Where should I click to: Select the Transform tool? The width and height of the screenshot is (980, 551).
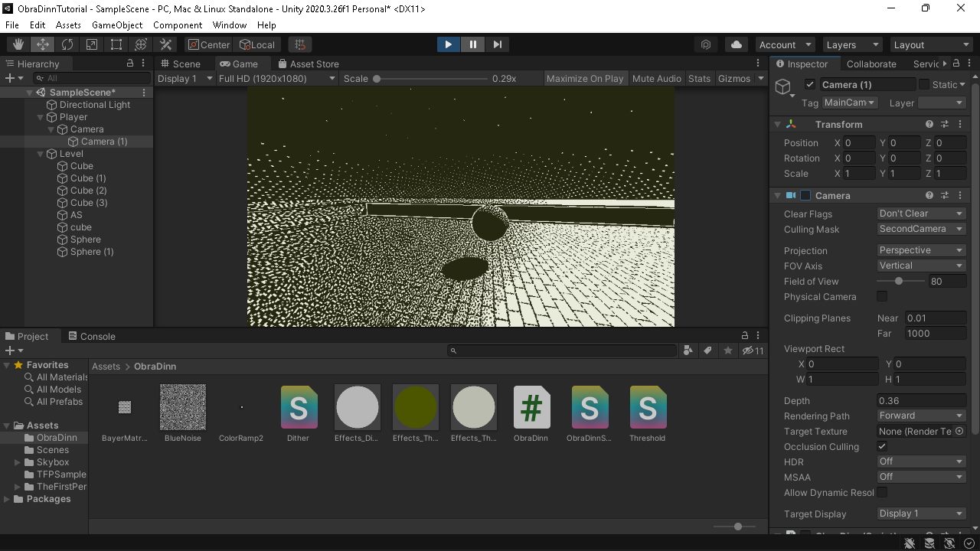pyautogui.click(x=141, y=44)
